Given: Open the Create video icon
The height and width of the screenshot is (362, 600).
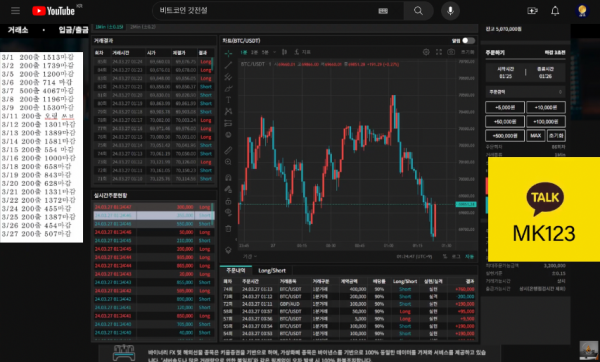Looking at the screenshot, I should pyautogui.click(x=532, y=11).
